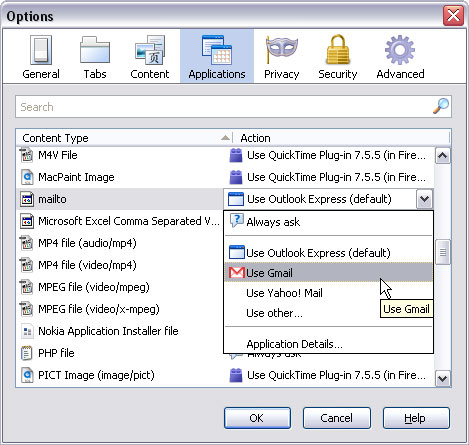469x445 pixels.
Task: Click the MP4 audio file icon
Action: click(26, 243)
